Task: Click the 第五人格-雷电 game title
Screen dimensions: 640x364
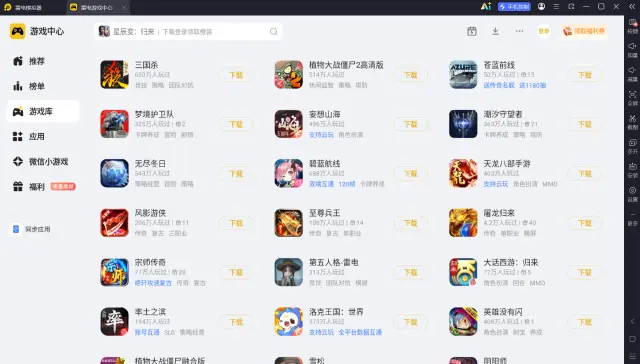Action: click(x=333, y=262)
